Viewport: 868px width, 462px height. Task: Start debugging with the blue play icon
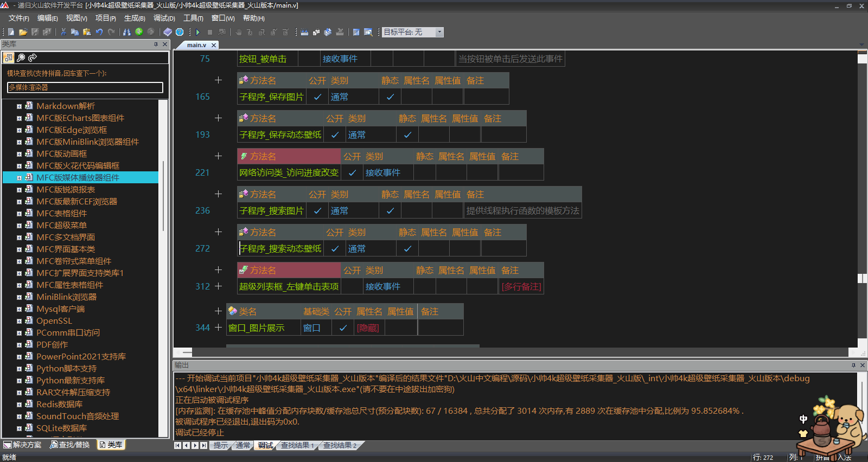[198, 32]
